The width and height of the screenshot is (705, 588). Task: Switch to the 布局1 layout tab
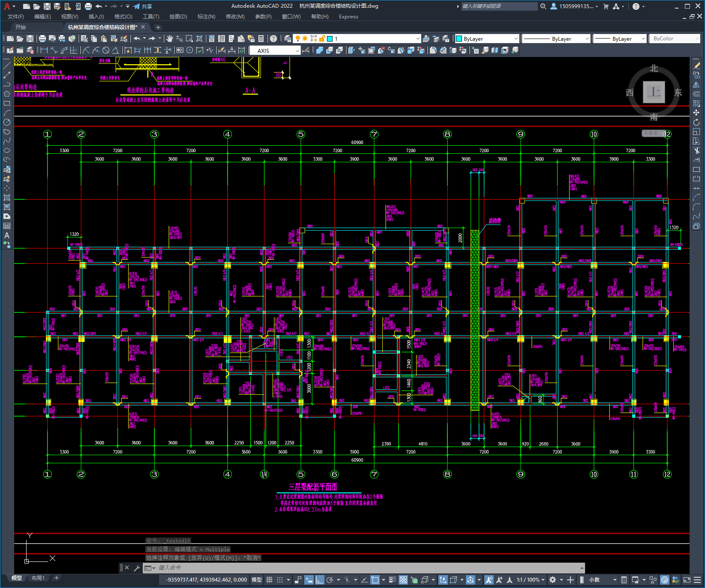point(38,578)
